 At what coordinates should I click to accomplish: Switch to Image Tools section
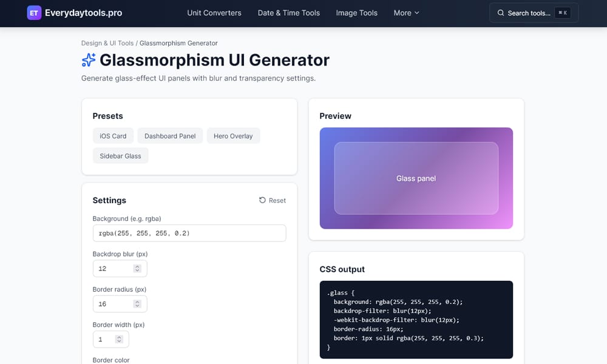pyautogui.click(x=356, y=13)
